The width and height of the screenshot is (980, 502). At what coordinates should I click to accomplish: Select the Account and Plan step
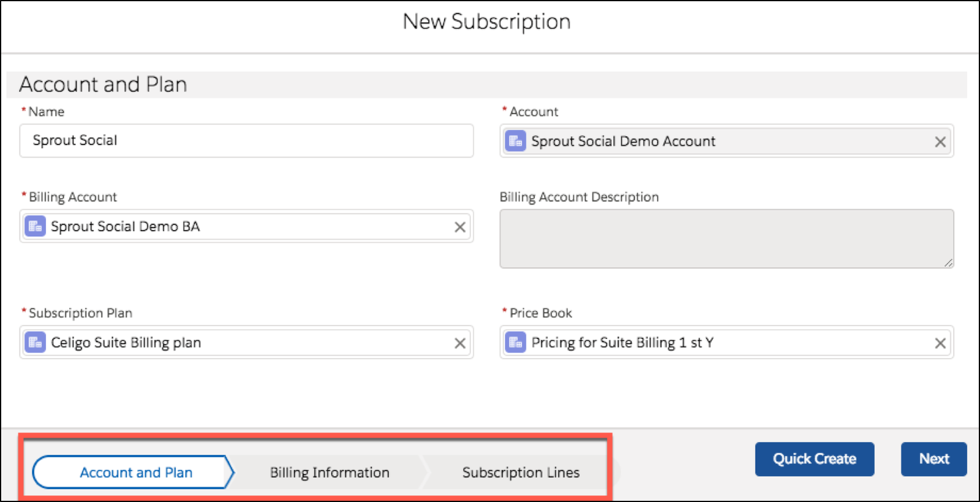pos(134,472)
